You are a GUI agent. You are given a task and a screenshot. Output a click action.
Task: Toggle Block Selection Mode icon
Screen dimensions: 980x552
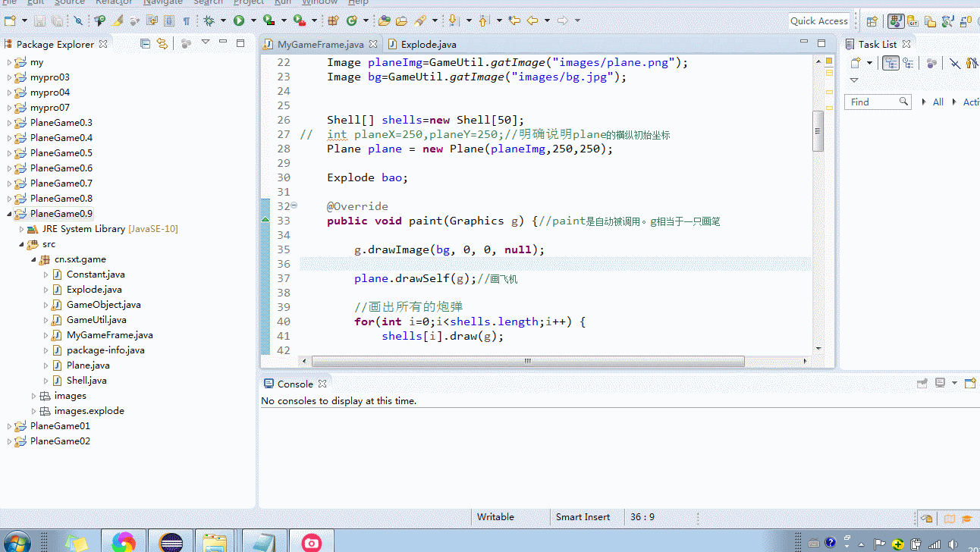[168, 21]
